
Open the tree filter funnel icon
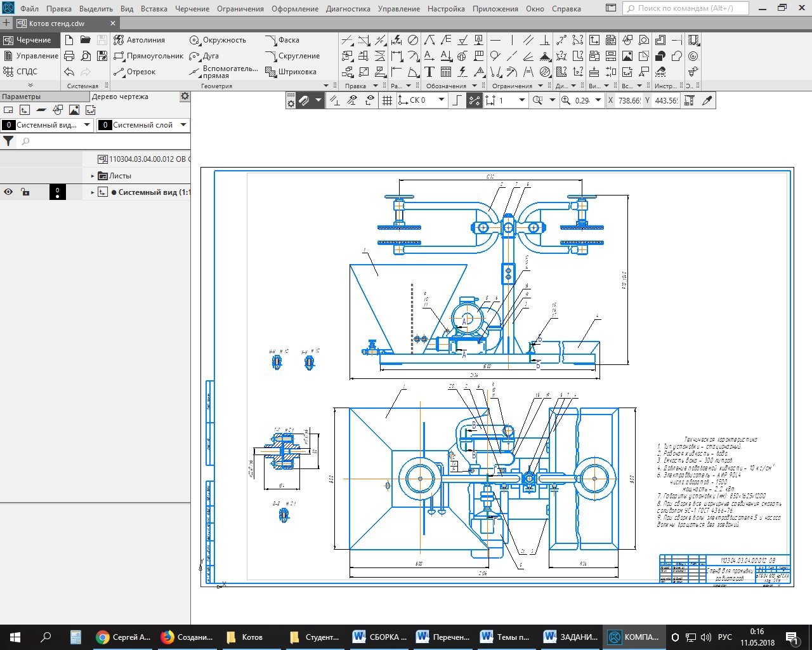[8, 142]
